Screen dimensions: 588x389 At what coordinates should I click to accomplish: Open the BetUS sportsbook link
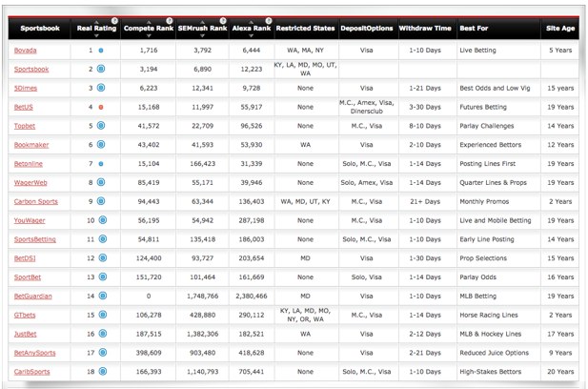[23, 107]
